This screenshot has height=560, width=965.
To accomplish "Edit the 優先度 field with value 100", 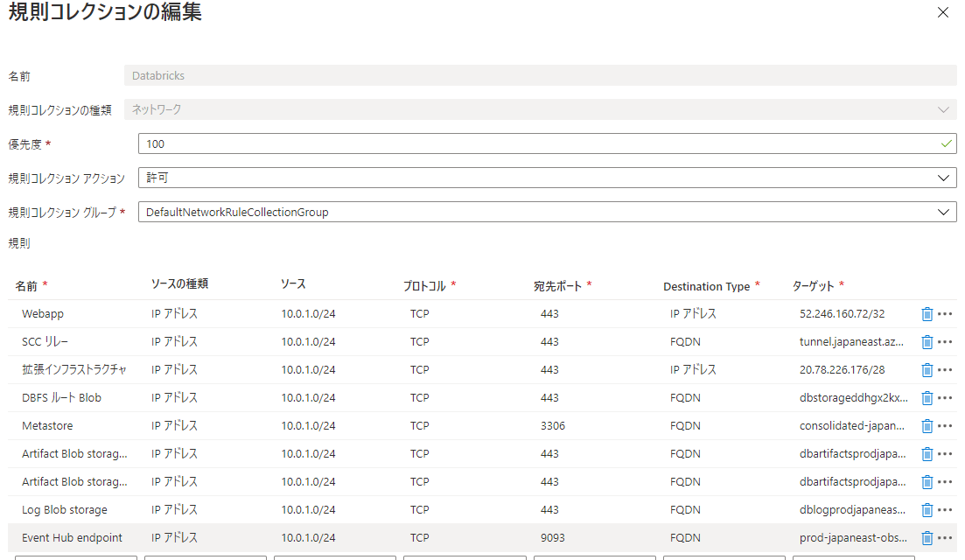I will [547, 144].
